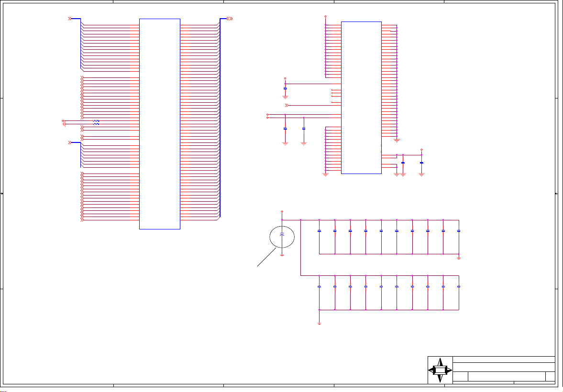The height and width of the screenshot is (392, 563).
Task: Select the power symbol right of second IC
Action: click(421, 150)
